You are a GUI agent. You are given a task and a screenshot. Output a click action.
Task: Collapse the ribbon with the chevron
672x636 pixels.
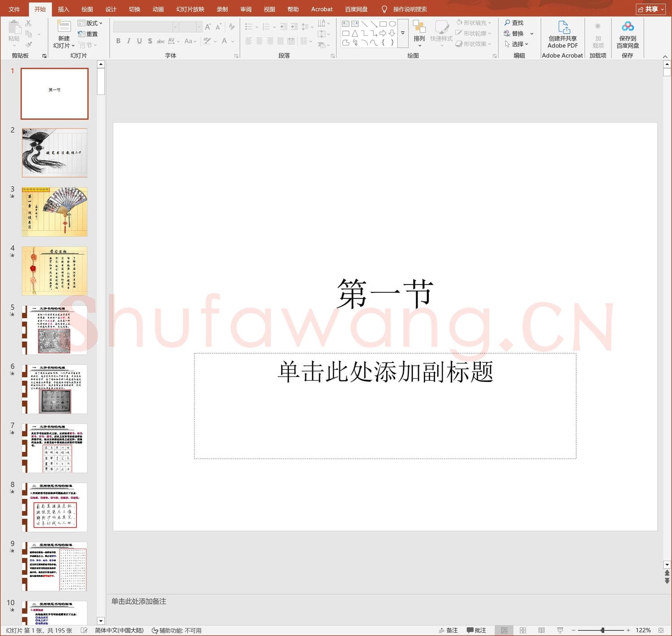click(x=665, y=56)
